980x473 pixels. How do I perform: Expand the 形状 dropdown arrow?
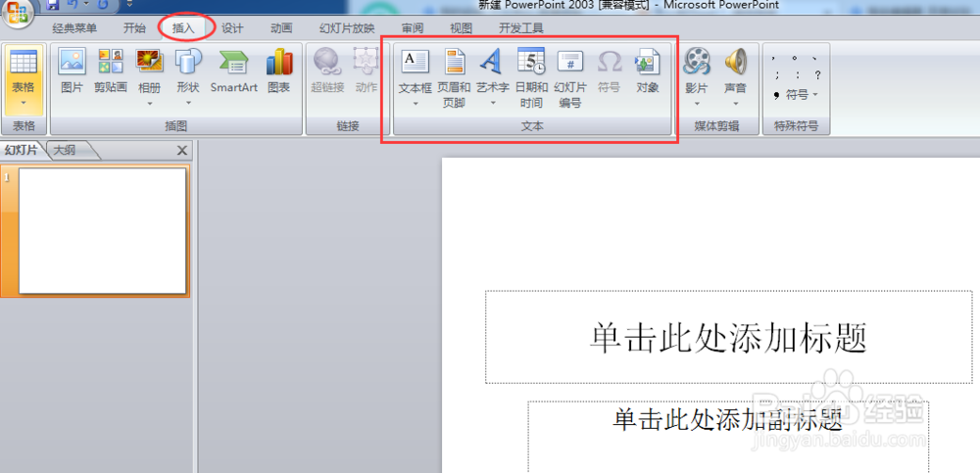point(188,104)
